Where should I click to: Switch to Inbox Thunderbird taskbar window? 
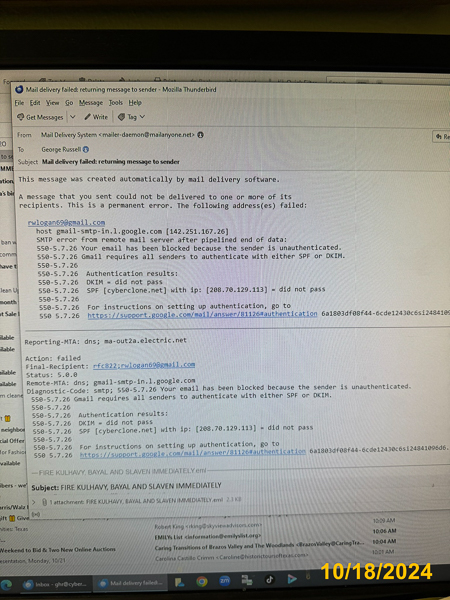click(55, 584)
